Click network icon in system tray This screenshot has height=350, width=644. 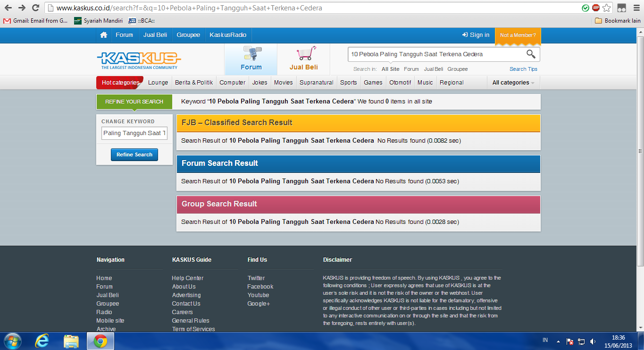tap(581, 341)
